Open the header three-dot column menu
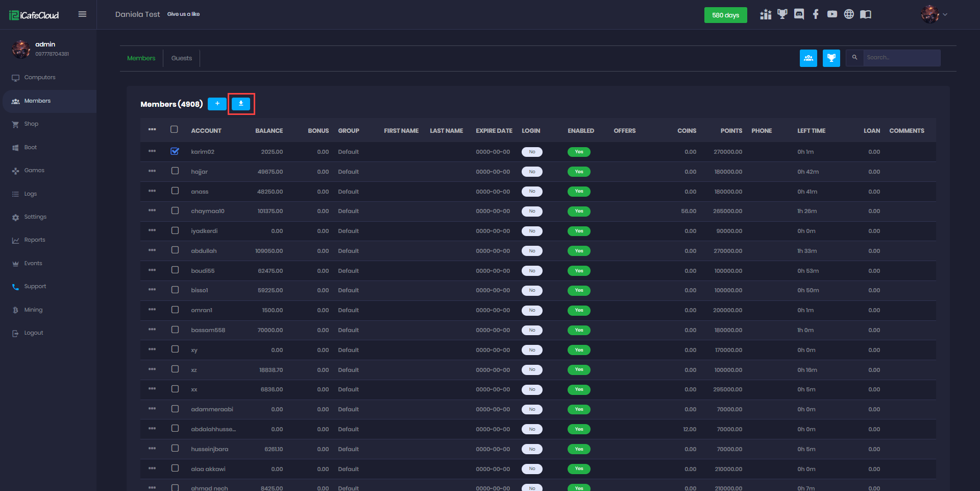 coord(152,130)
